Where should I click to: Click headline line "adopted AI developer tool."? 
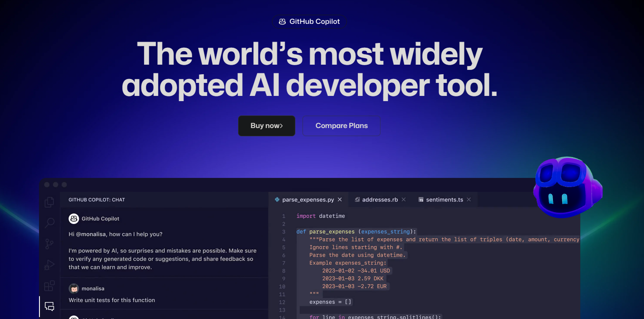pos(309,85)
